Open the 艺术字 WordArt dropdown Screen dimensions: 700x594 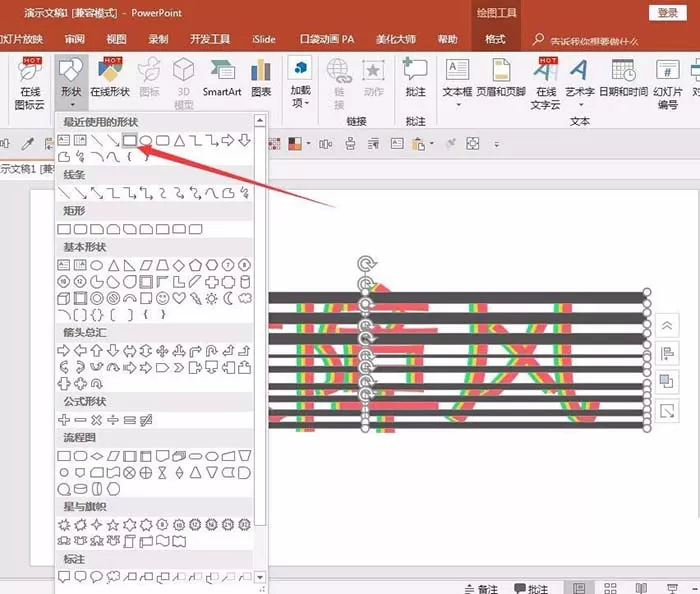coord(579,83)
